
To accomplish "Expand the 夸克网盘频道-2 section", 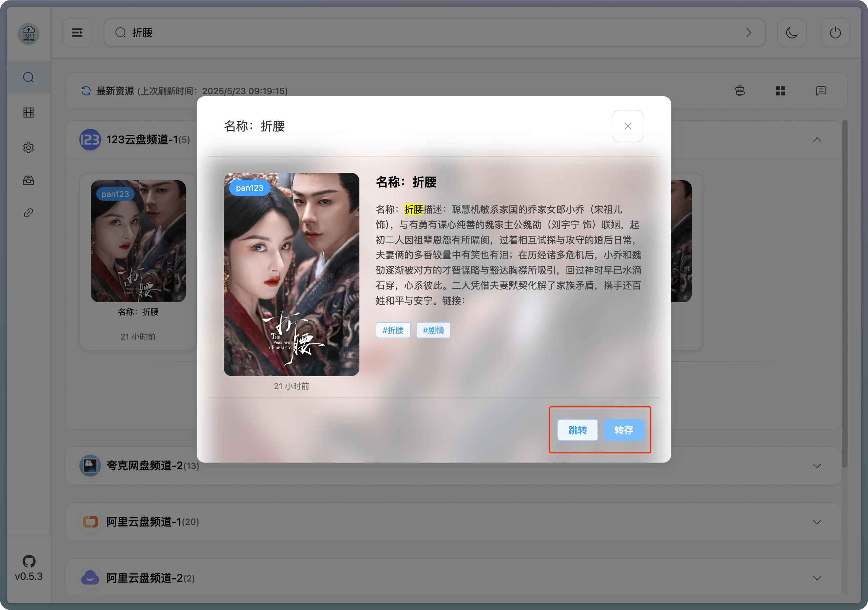I will point(816,466).
